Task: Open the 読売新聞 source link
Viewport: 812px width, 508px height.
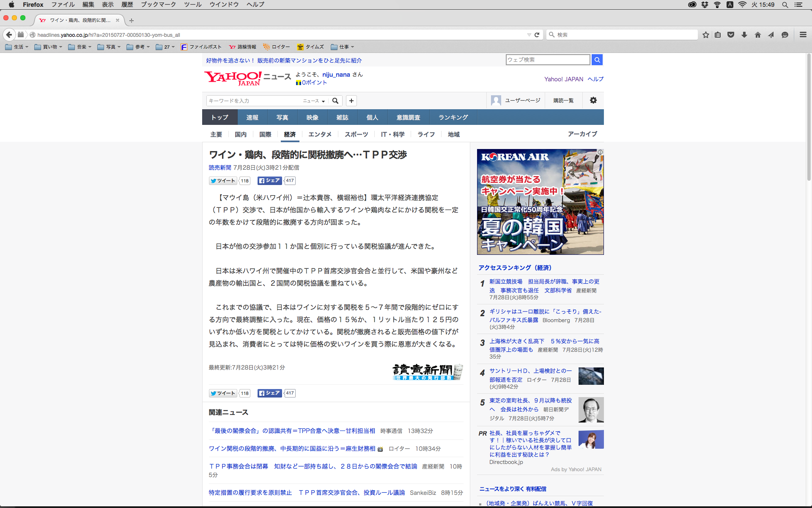Action: coord(220,168)
